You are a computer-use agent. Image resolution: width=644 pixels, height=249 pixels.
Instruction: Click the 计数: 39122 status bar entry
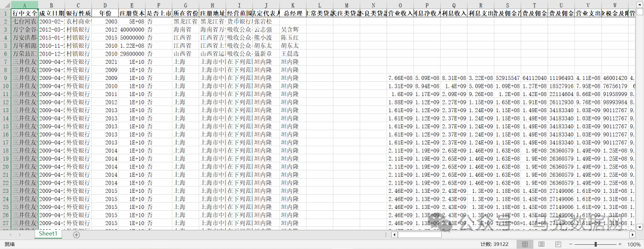click(x=493, y=244)
